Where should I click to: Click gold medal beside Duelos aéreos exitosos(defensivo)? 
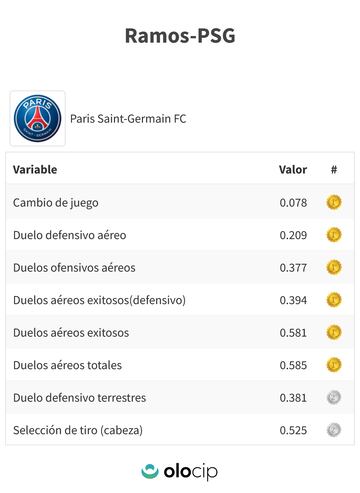(334, 300)
